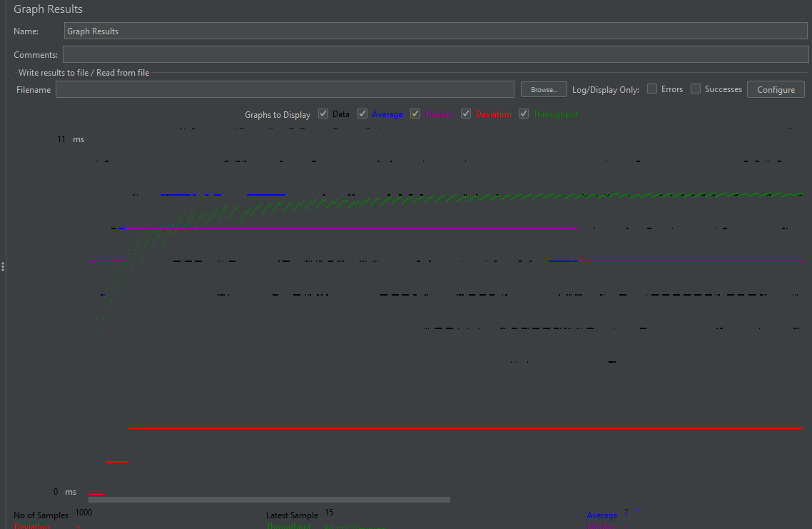This screenshot has height=529, width=812.
Task: Click the Filename input field
Action: click(x=285, y=89)
